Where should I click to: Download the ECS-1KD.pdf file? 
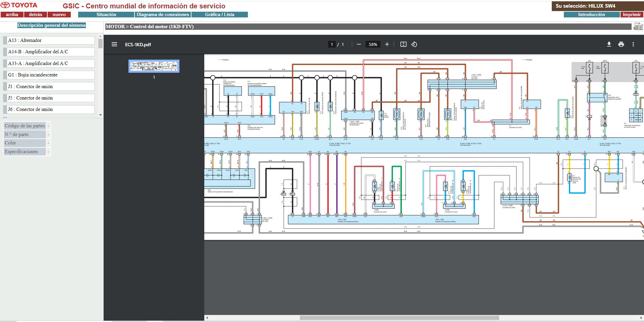(x=609, y=44)
